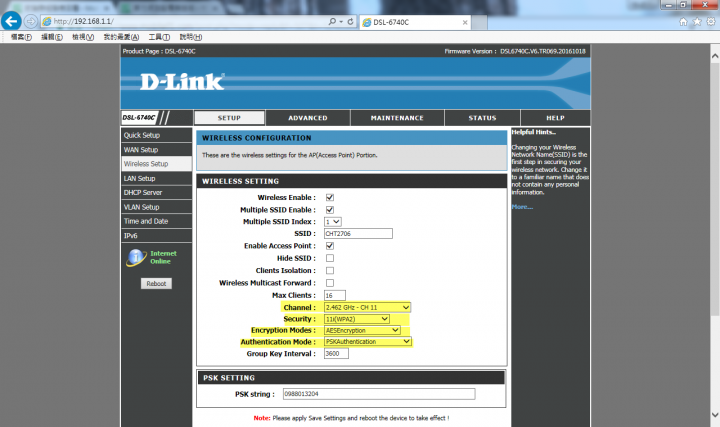Open DHCP Server in sidebar

157,192
